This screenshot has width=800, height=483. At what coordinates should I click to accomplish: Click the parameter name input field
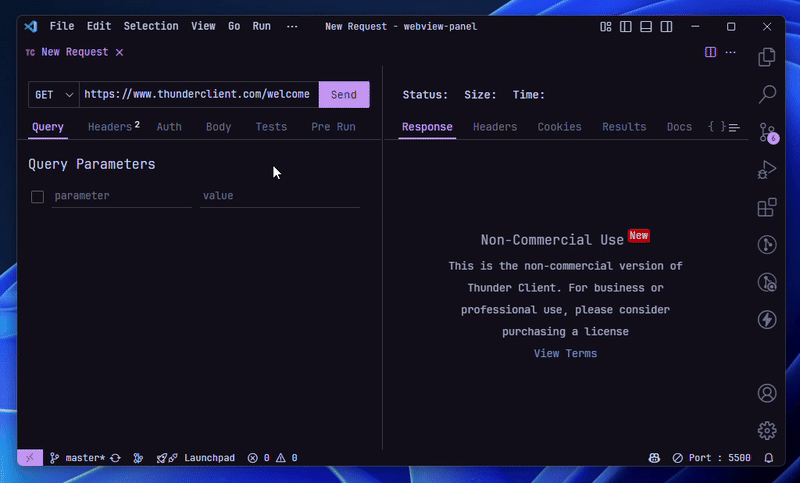click(121, 196)
